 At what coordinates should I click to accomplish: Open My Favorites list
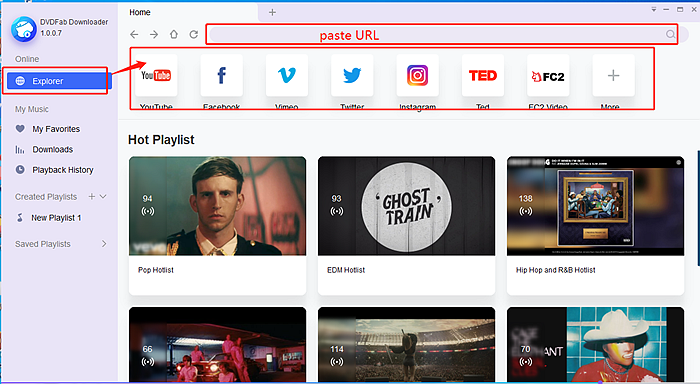56,129
